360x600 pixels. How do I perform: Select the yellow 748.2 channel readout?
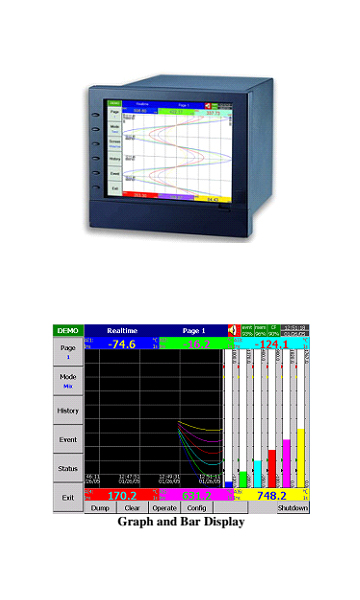[272, 495]
